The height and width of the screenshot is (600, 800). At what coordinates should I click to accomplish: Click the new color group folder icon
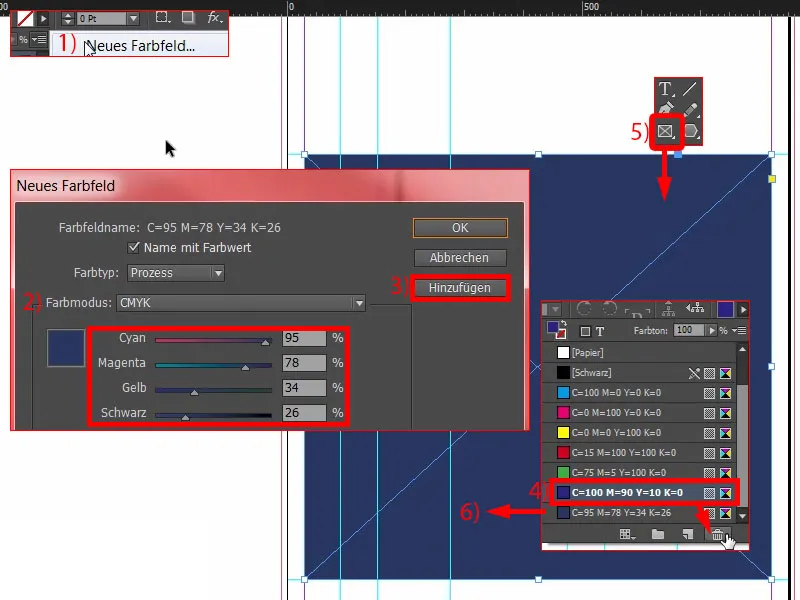click(x=658, y=534)
